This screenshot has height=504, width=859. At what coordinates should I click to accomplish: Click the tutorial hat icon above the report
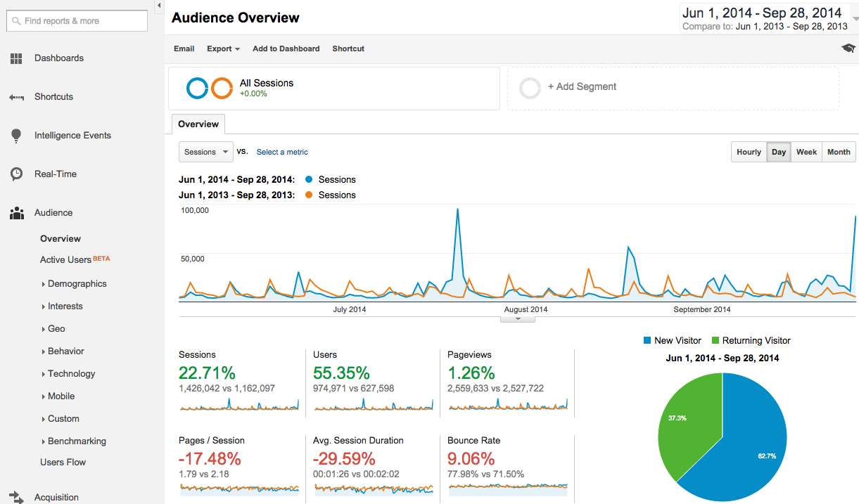(848, 48)
